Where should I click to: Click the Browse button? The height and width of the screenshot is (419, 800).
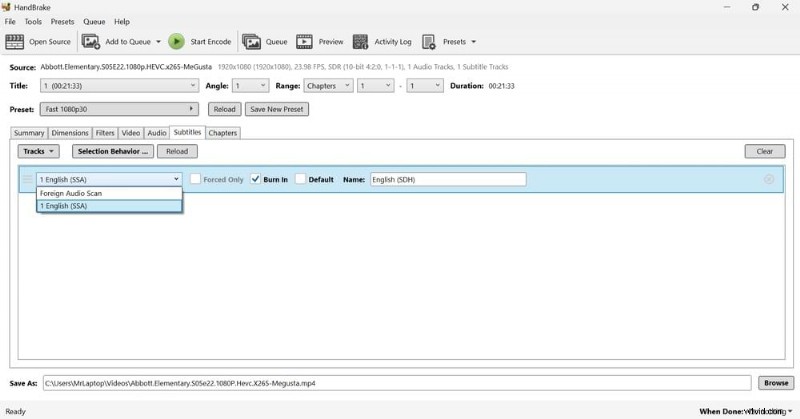(776, 383)
